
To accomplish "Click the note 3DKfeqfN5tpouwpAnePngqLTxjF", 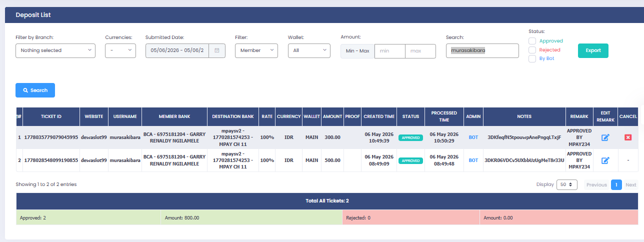I will tap(524, 137).
